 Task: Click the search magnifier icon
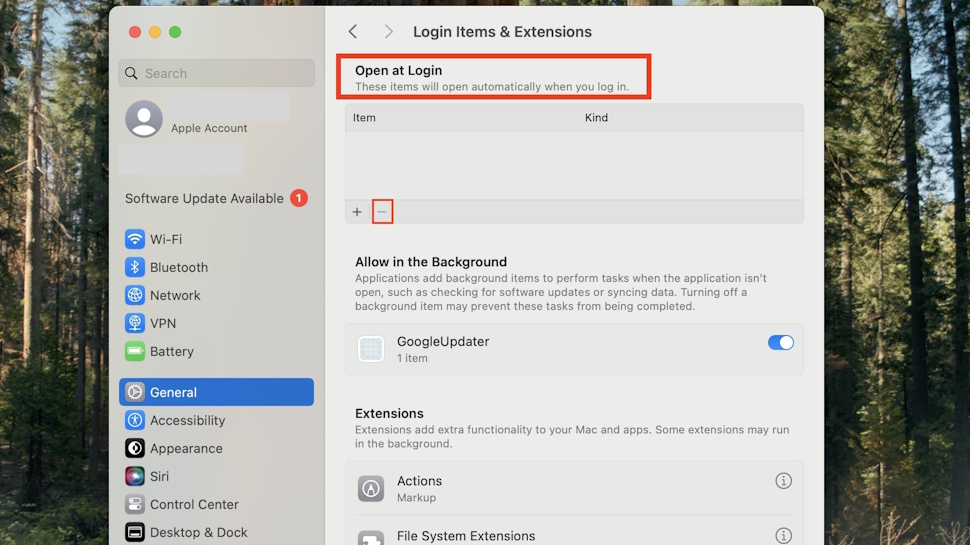131,73
